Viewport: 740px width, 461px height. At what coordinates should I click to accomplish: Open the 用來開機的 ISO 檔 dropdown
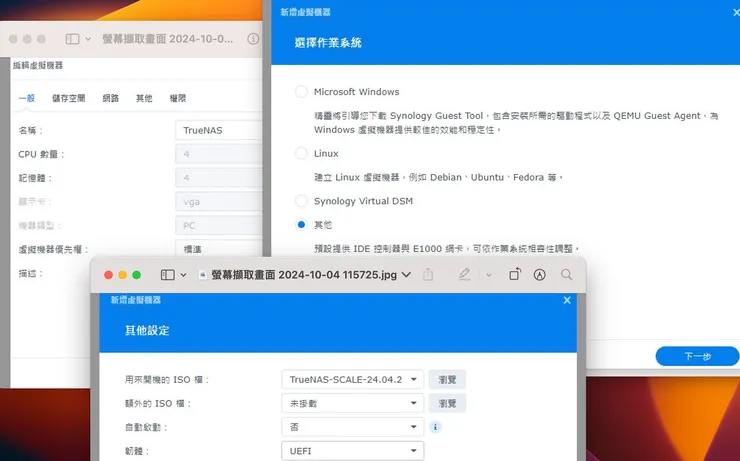coord(353,379)
